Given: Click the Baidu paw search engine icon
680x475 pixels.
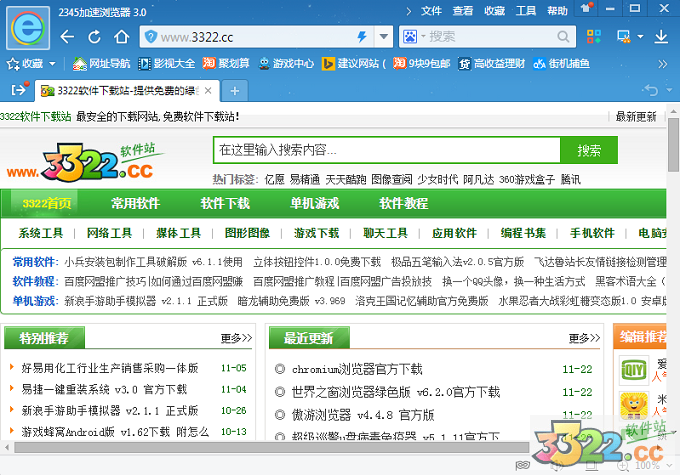Looking at the screenshot, I should [x=409, y=36].
